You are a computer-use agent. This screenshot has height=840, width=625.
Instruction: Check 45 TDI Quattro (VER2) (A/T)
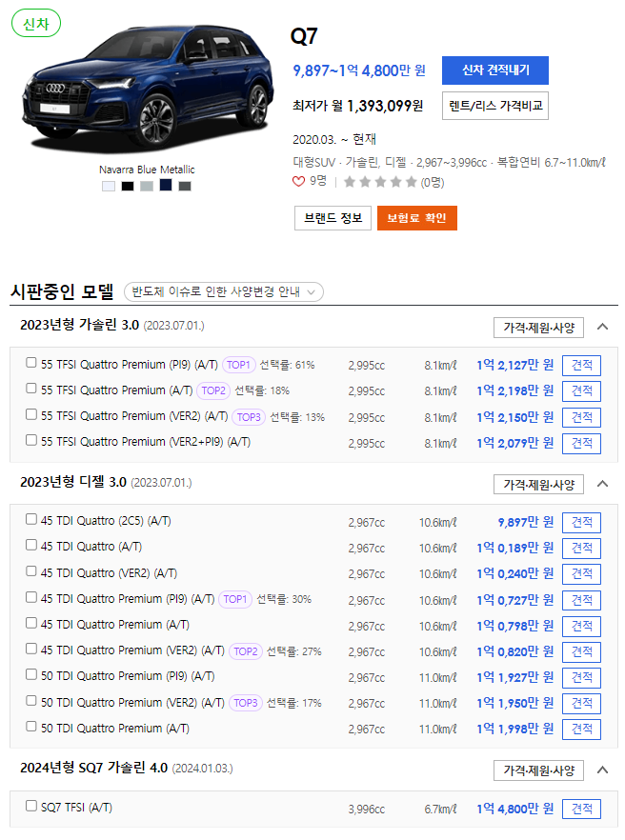[31, 571]
